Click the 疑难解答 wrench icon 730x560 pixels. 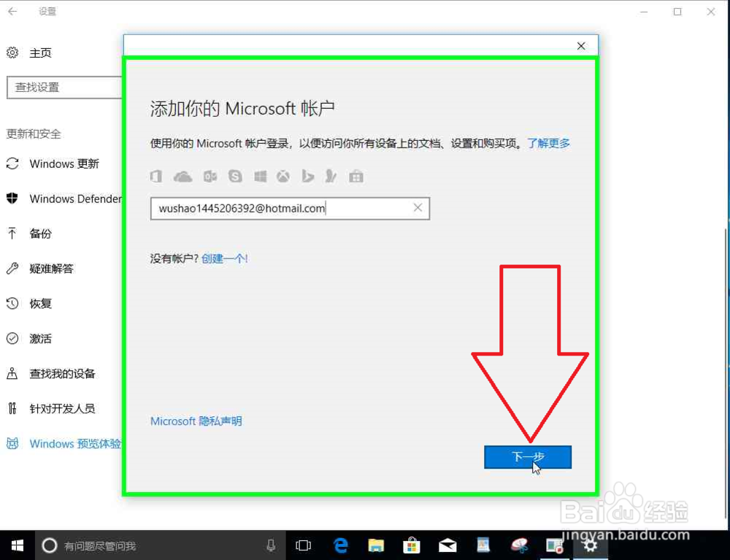point(12,268)
